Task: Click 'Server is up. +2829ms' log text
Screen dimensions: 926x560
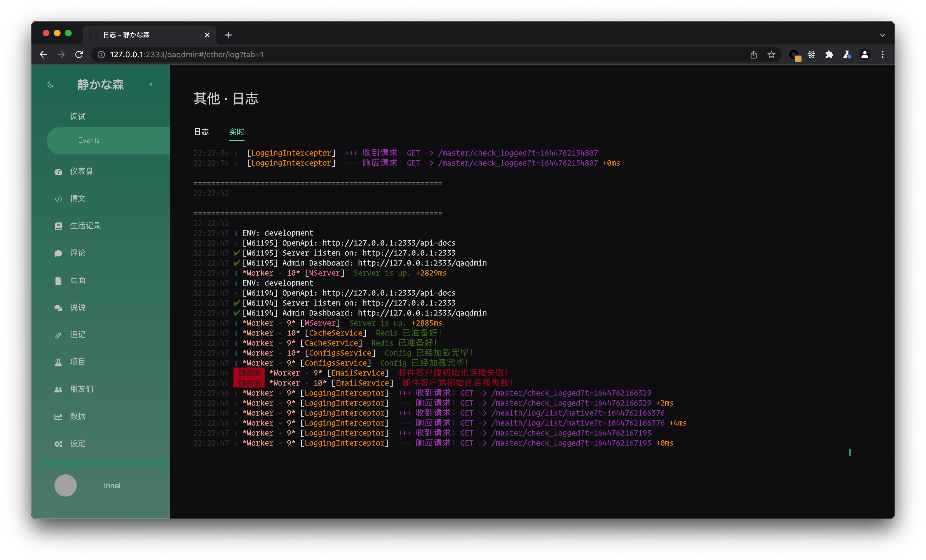Action: tap(400, 273)
